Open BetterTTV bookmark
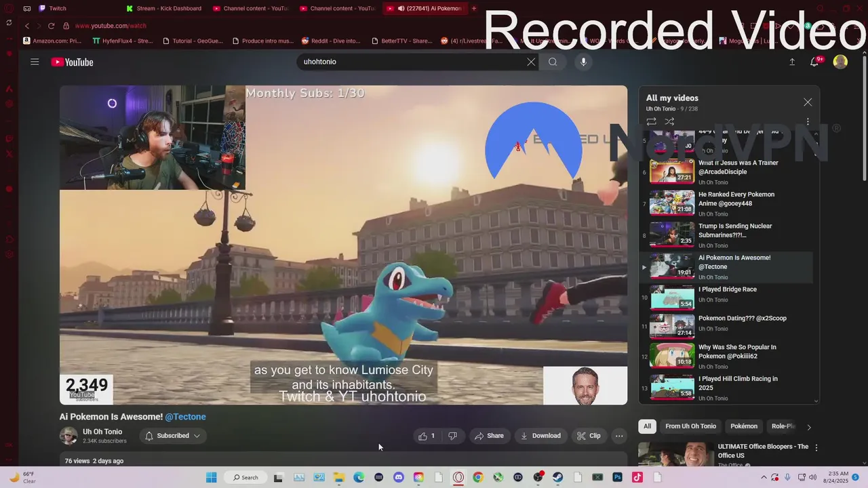This screenshot has height=488, width=868. (401, 41)
